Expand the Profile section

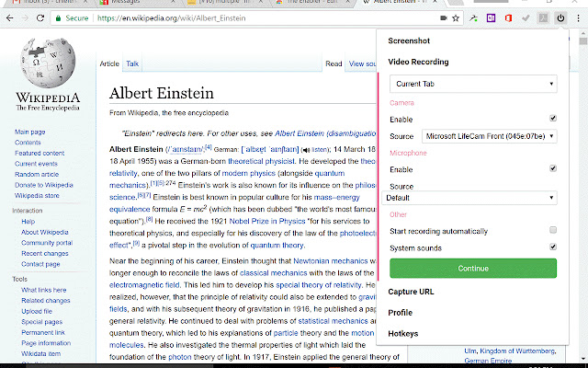401,313
